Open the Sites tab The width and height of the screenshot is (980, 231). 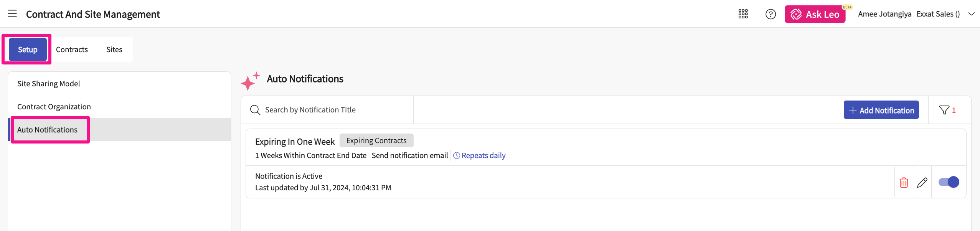tap(114, 49)
